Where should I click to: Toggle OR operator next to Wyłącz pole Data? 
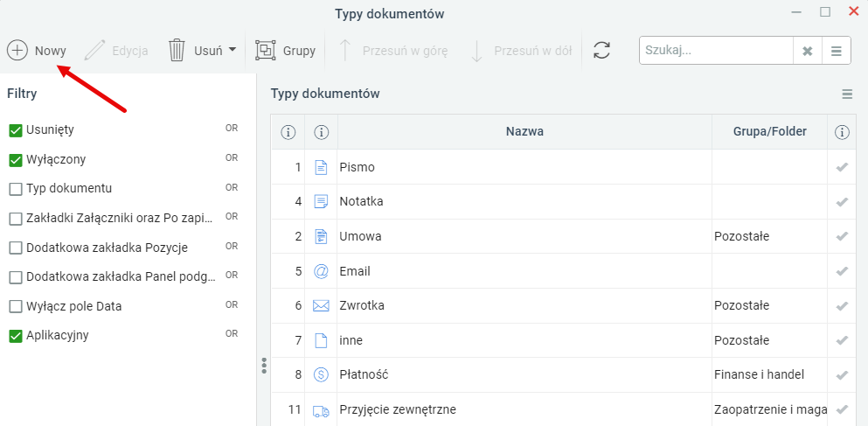point(232,304)
